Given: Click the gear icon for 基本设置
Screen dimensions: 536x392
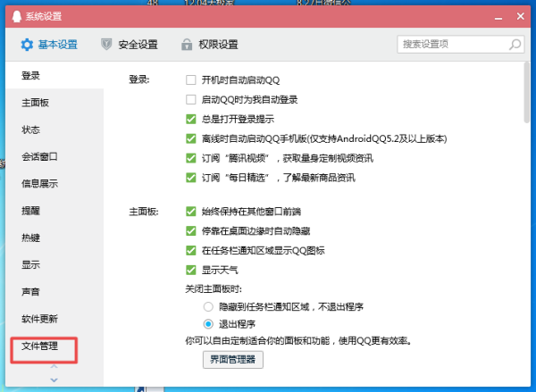Looking at the screenshot, I should 27,45.
